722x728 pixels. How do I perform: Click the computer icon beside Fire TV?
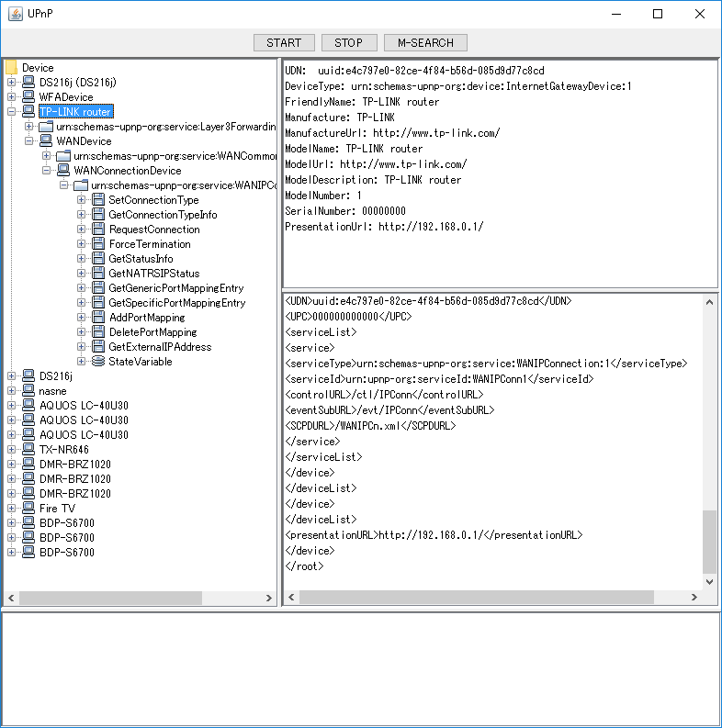(x=28, y=509)
